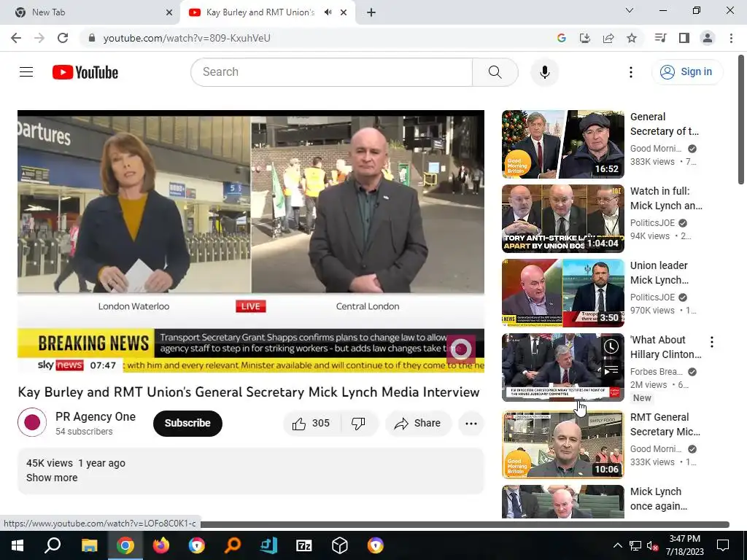
Task: Open the 10:06 RMT General Secretary thumbnail
Action: pyautogui.click(x=562, y=445)
